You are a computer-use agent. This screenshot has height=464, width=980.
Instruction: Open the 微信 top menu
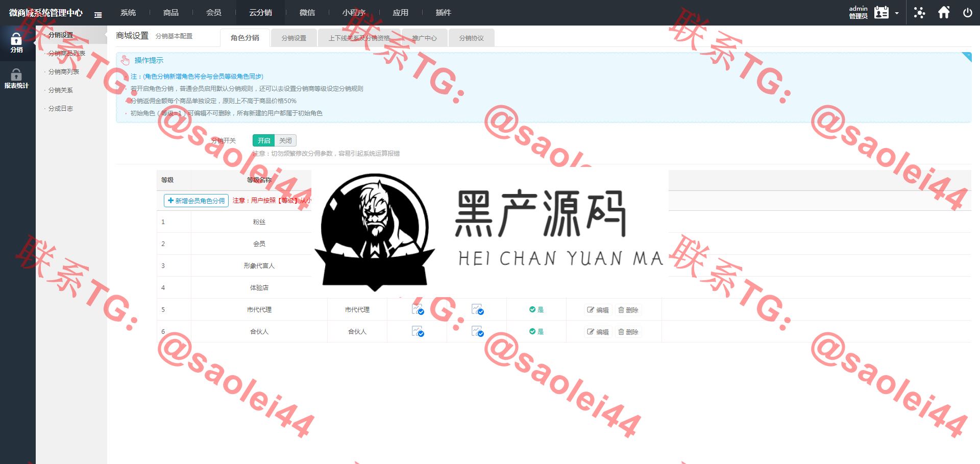coord(307,13)
